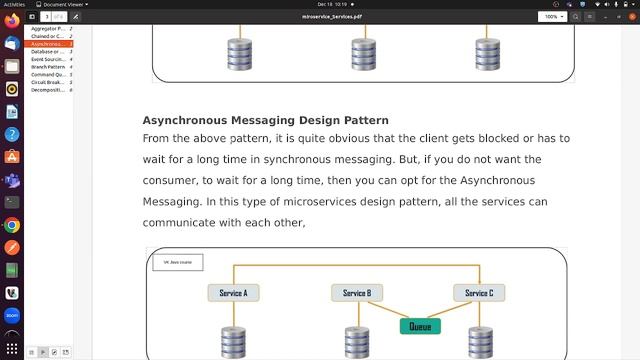This screenshot has height=360, width=640.
Task: Open the black-and-white bird icon app in dock
Action: click(12, 293)
